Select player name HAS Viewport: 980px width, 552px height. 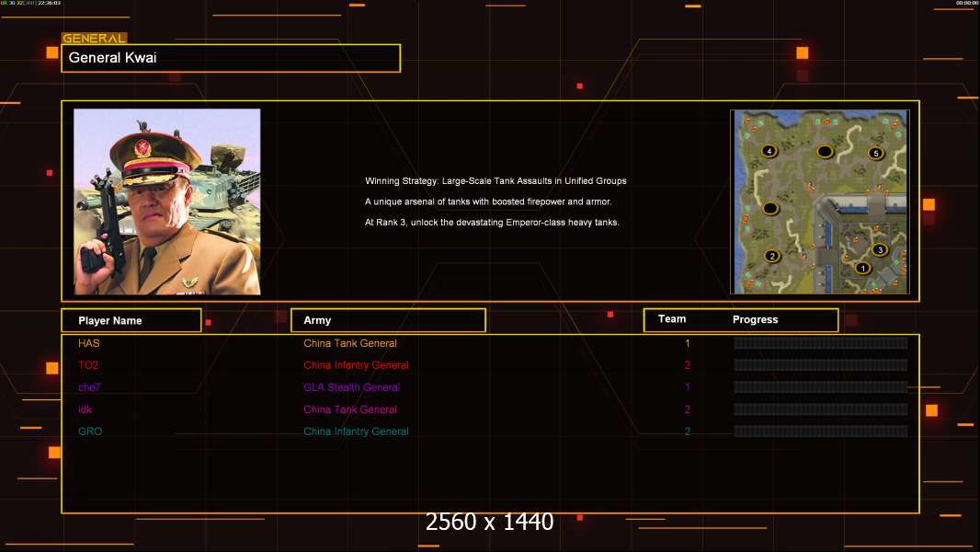click(89, 343)
